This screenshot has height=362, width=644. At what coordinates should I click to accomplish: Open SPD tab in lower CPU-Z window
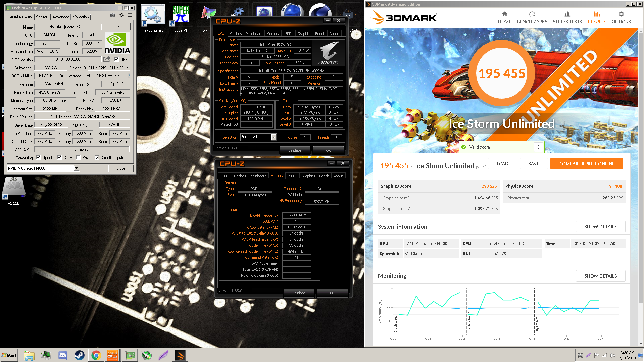tap(292, 176)
